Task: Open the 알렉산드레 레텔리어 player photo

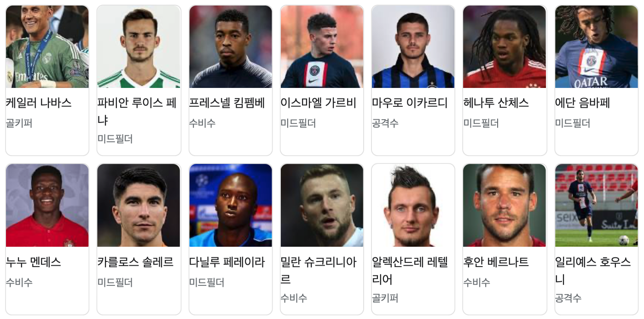Action: [x=413, y=205]
